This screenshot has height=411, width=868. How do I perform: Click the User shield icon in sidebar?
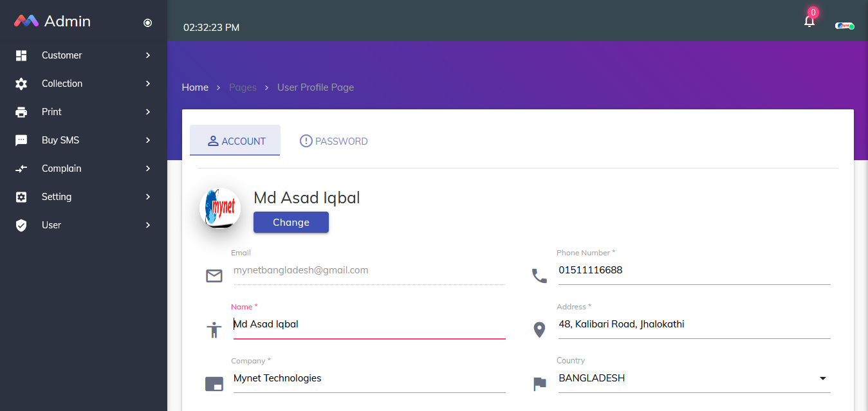pos(21,225)
